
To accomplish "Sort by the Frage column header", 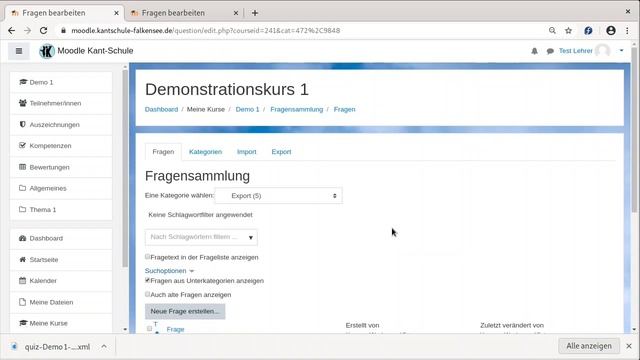I will coord(176,329).
